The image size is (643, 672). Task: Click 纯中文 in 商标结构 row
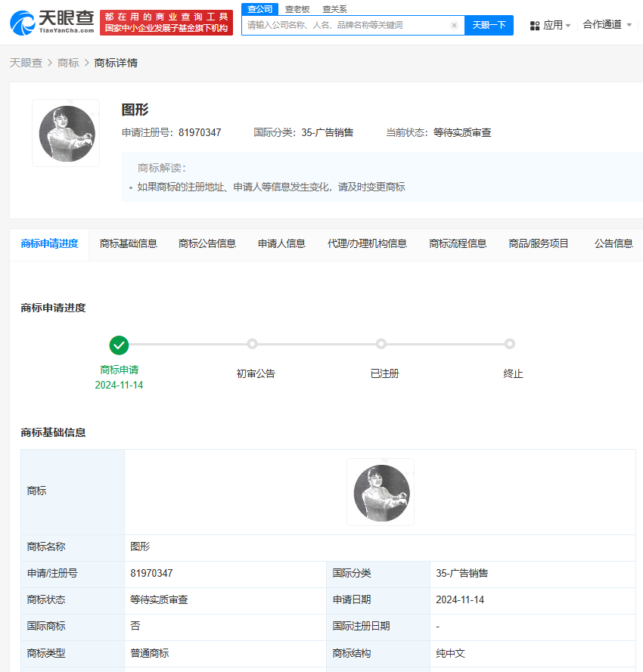pyautogui.click(x=450, y=653)
